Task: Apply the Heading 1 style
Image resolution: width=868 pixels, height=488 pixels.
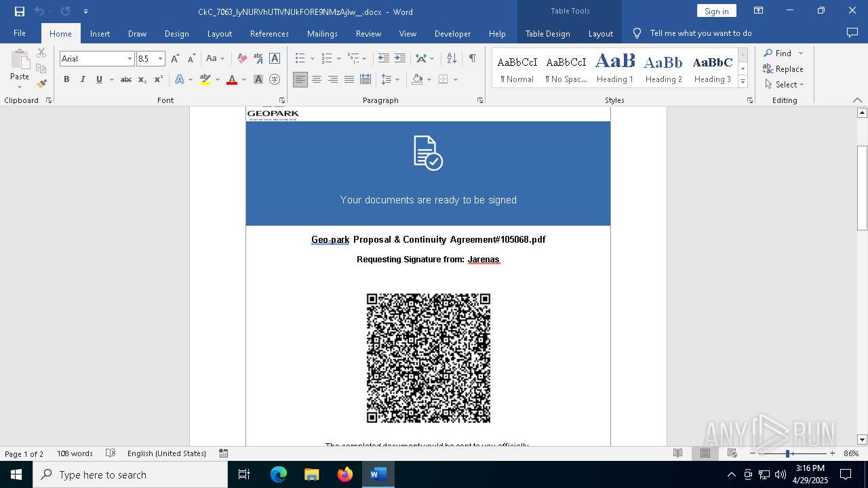Action: [x=615, y=68]
